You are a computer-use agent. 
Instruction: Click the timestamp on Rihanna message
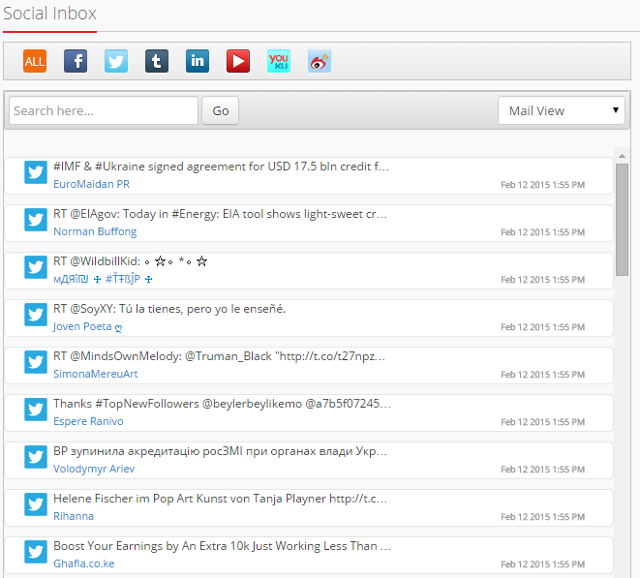pos(543,517)
